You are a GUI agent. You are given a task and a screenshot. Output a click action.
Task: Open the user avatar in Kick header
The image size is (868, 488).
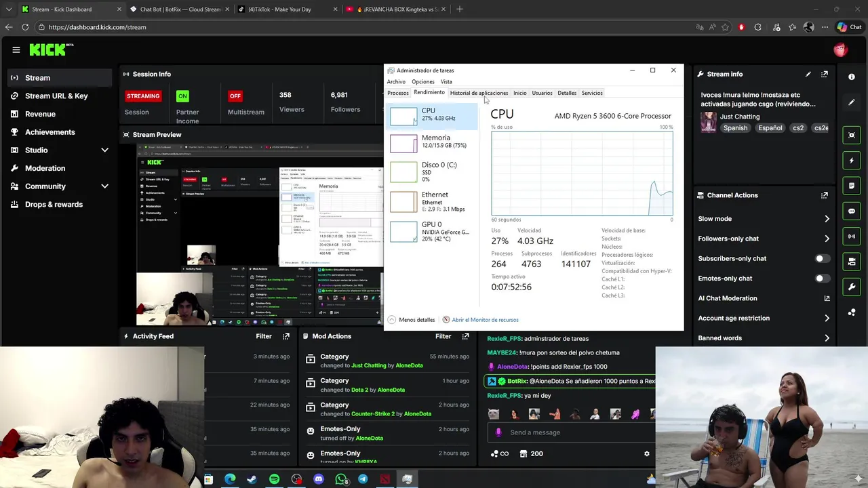pyautogui.click(x=840, y=49)
